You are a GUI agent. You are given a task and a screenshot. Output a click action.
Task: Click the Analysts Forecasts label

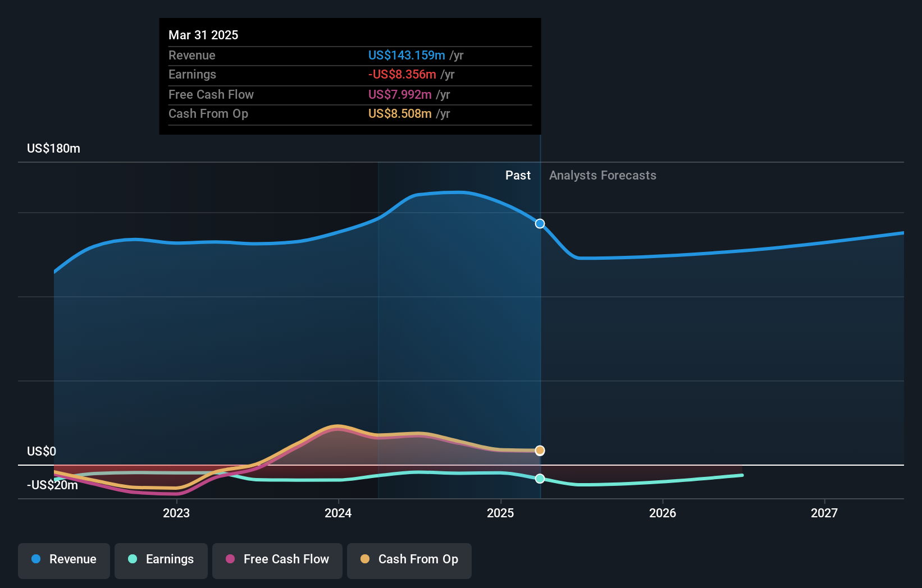coord(603,176)
